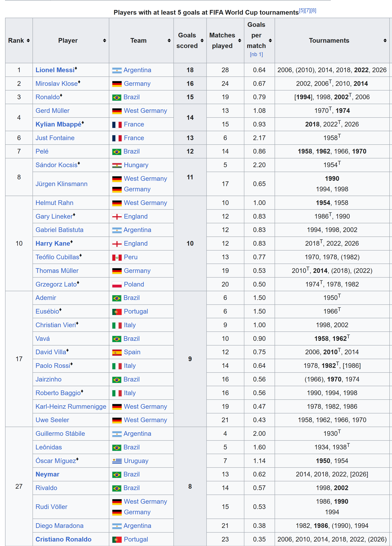Viewport: 392px width, 546px height.
Task: Open the Jürgen Klinsmann player page
Action: [x=62, y=184]
